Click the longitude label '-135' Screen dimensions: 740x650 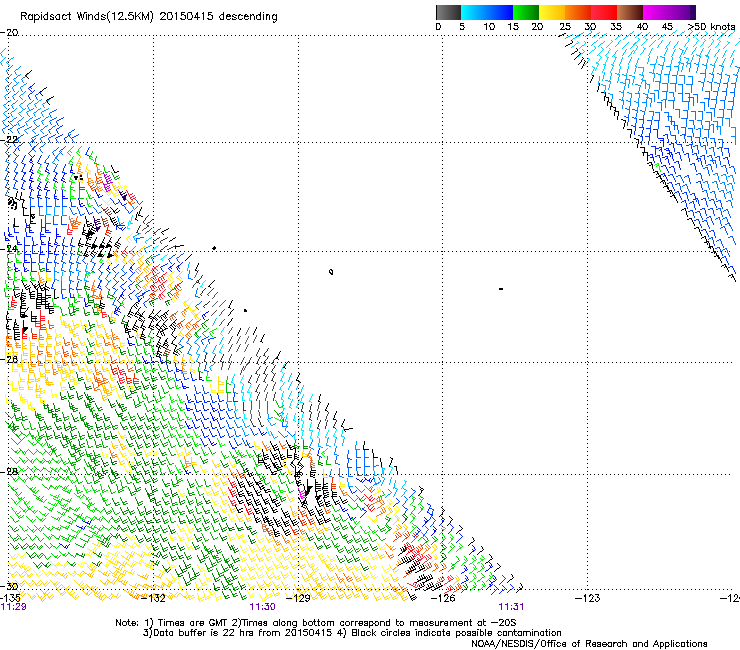(10, 598)
